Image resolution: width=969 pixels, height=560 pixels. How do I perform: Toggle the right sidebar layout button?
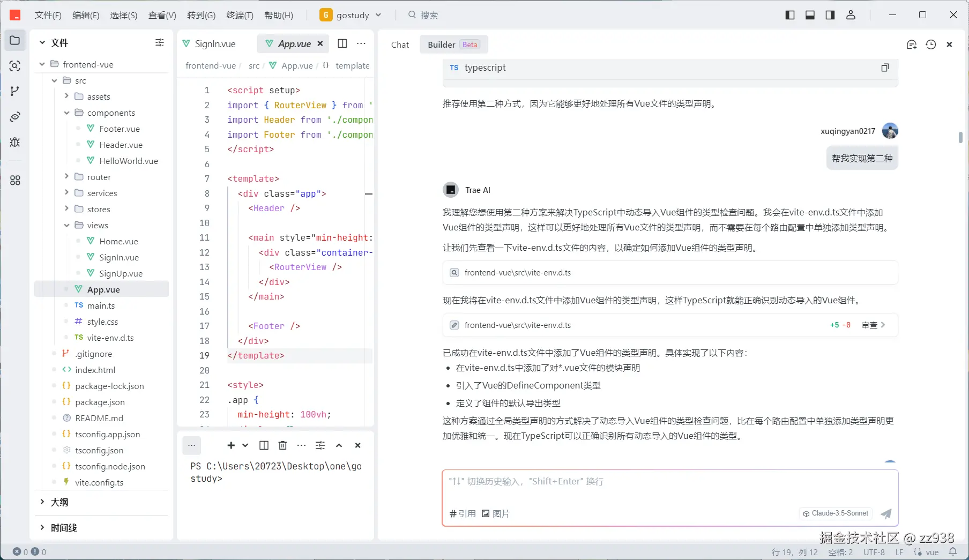click(830, 15)
